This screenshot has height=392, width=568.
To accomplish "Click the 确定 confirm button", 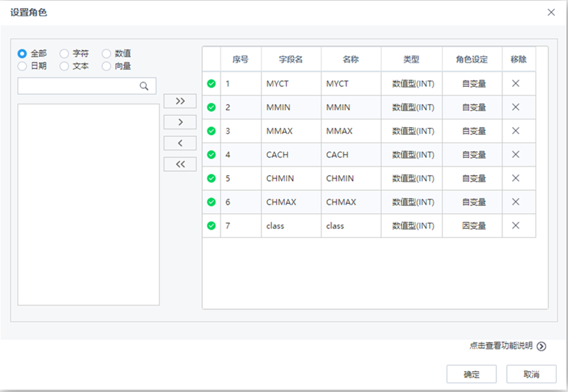I will click(x=471, y=374).
